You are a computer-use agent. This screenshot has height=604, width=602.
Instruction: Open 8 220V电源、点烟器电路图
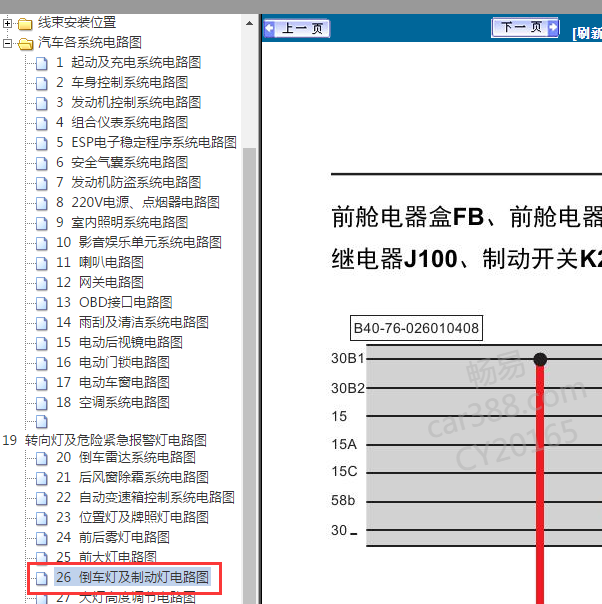tap(138, 203)
